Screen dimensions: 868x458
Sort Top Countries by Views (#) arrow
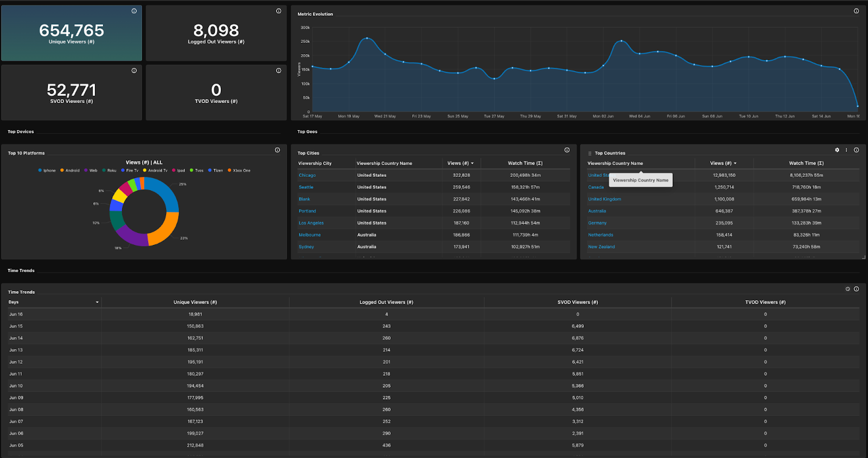click(x=735, y=164)
